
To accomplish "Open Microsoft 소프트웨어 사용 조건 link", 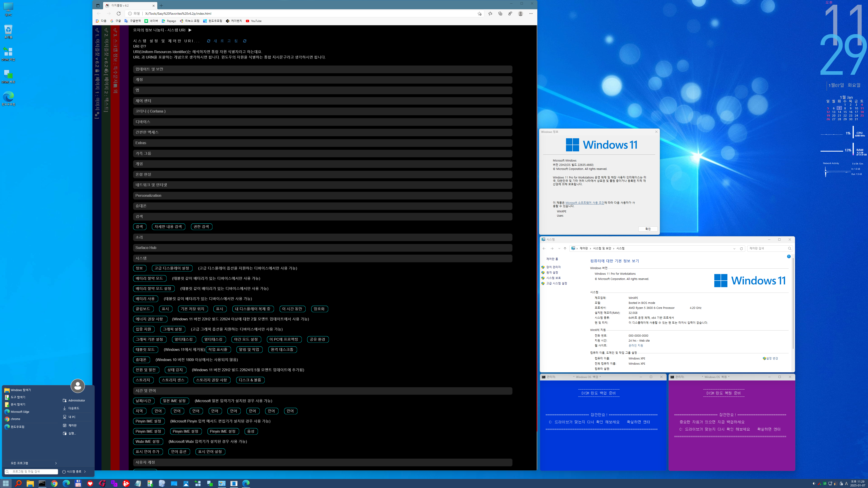I will (585, 203).
